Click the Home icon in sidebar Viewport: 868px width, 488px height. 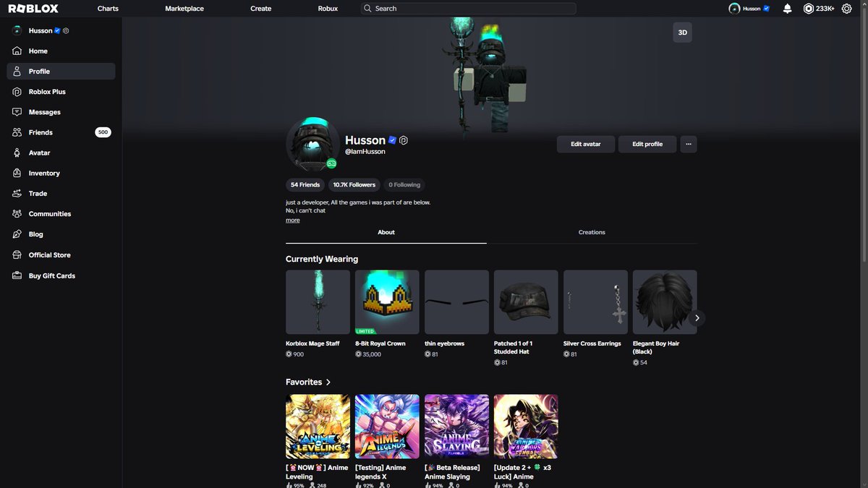[x=17, y=51]
